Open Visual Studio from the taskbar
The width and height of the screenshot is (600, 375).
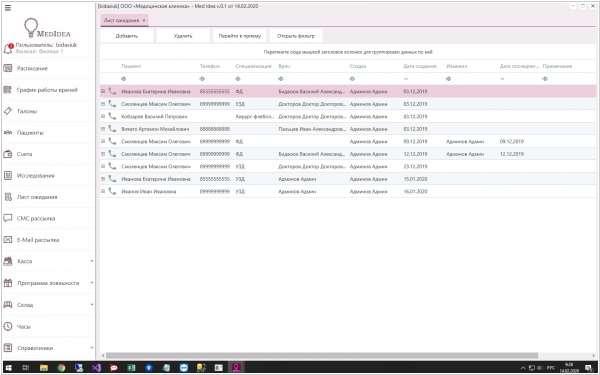point(96,368)
